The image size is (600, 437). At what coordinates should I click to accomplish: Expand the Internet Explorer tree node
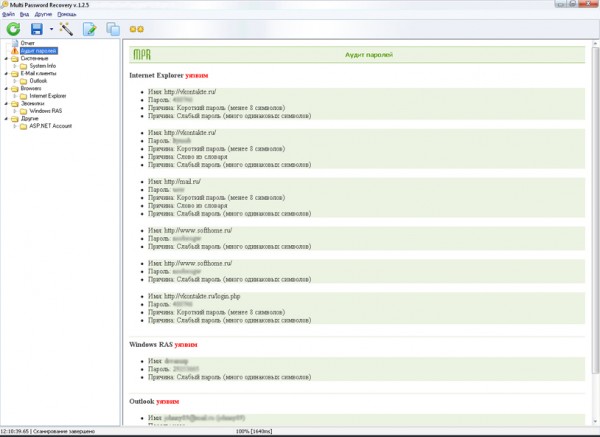point(15,96)
